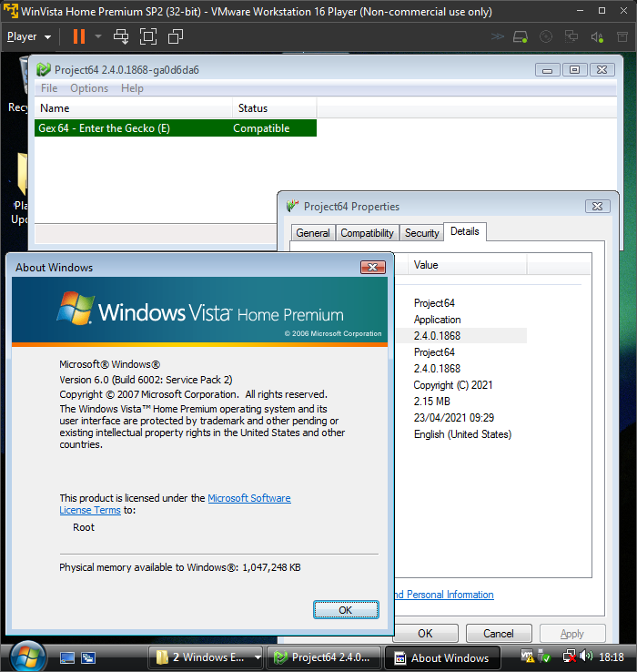Switch to General tab in Project64 Properties
Viewport: 637px width, 672px height.
coord(313,233)
